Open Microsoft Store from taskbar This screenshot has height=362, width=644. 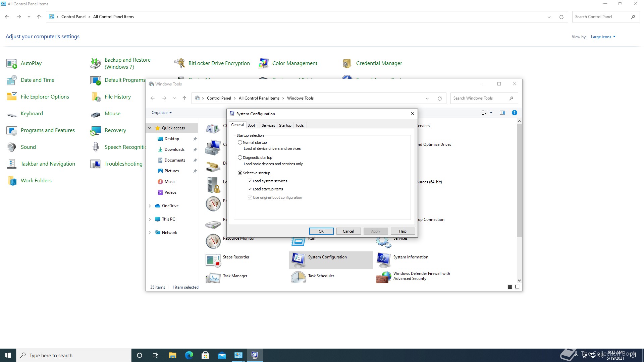click(206, 355)
